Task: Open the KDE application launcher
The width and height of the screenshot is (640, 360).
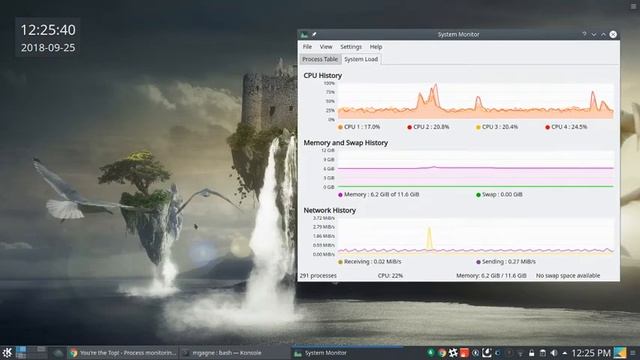Action: [x=7, y=353]
